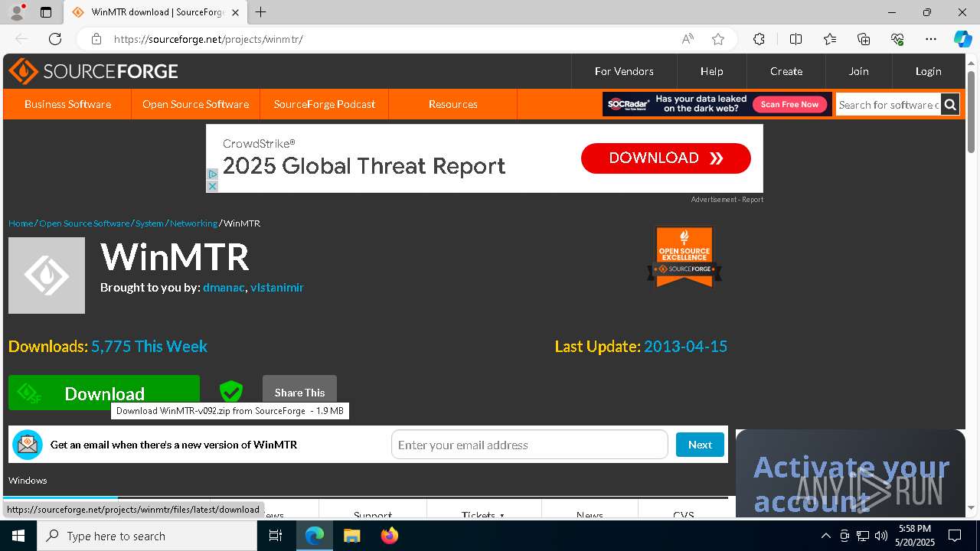Add this page to favorites
980x551 pixels.
click(717, 39)
